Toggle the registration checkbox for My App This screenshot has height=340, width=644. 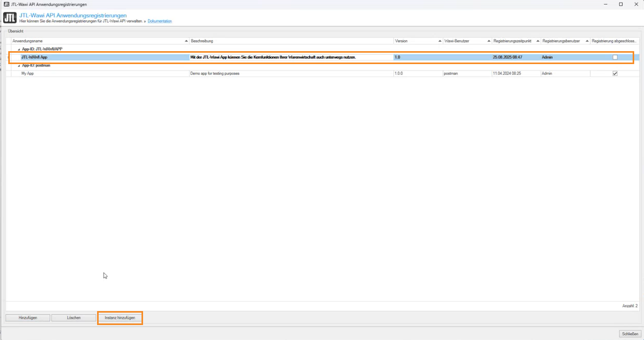coord(615,73)
